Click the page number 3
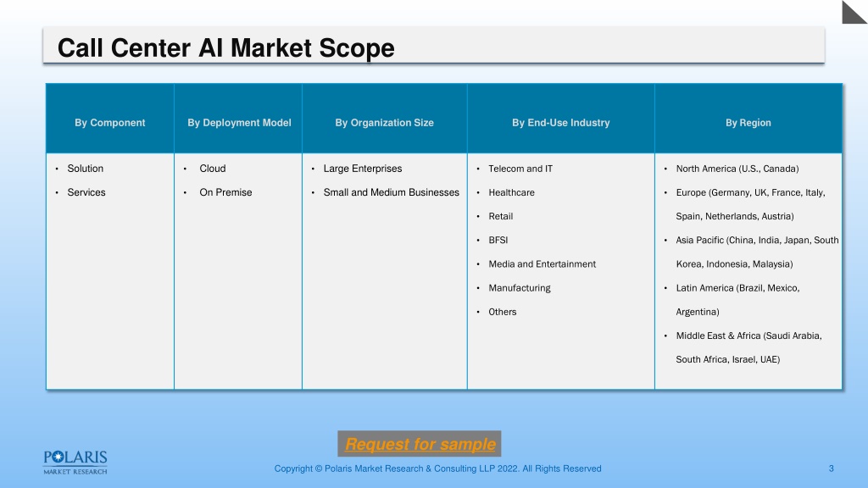The height and width of the screenshot is (488, 868). tap(831, 469)
